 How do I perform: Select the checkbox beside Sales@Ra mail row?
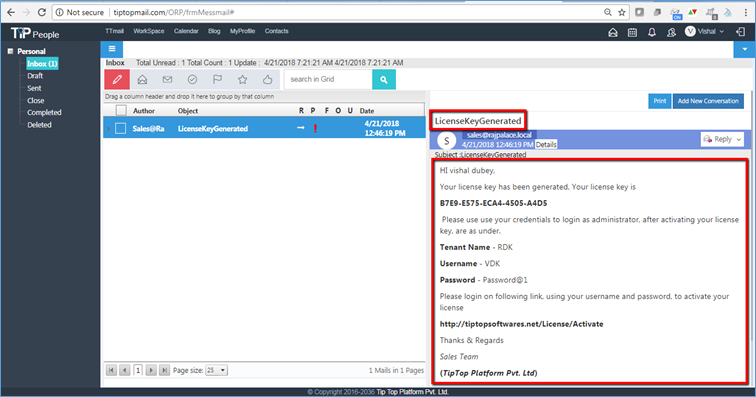[x=121, y=128]
